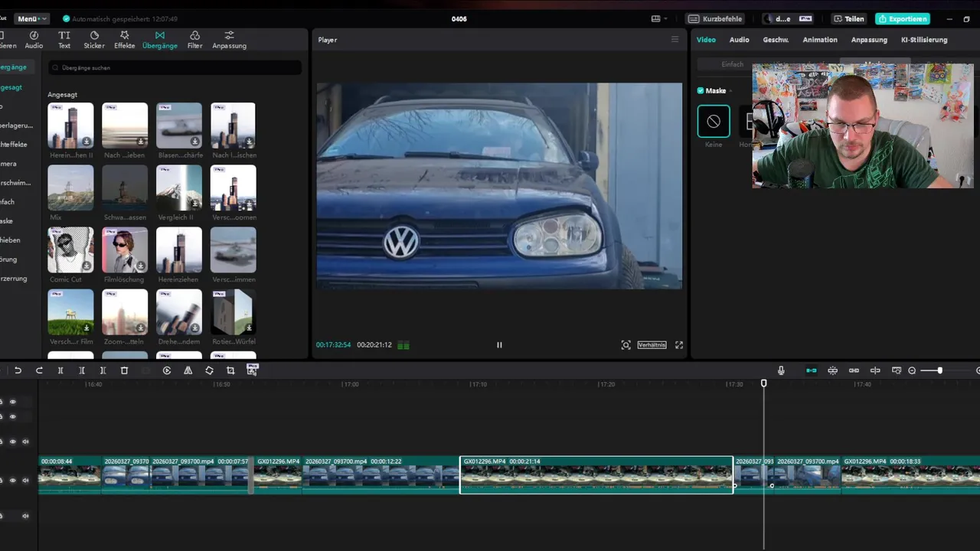Click the Exportieren button
The image size is (980, 551).
pyautogui.click(x=903, y=18)
